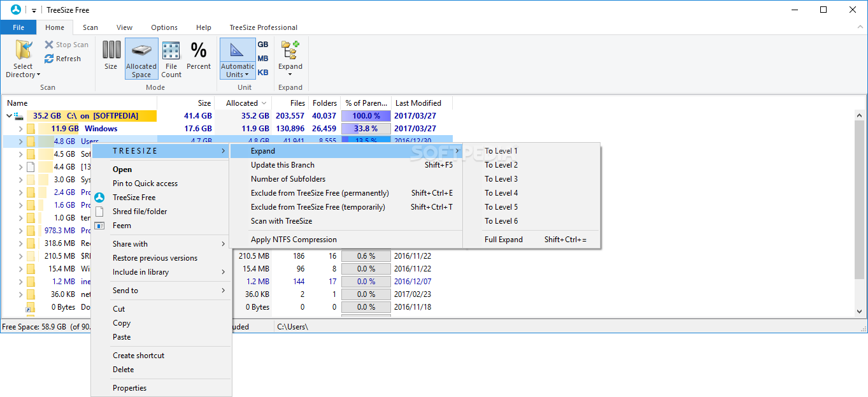Screen dimensions: 868x397
Task: Open the TREESIZE context submenu
Action: pos(160,151)
